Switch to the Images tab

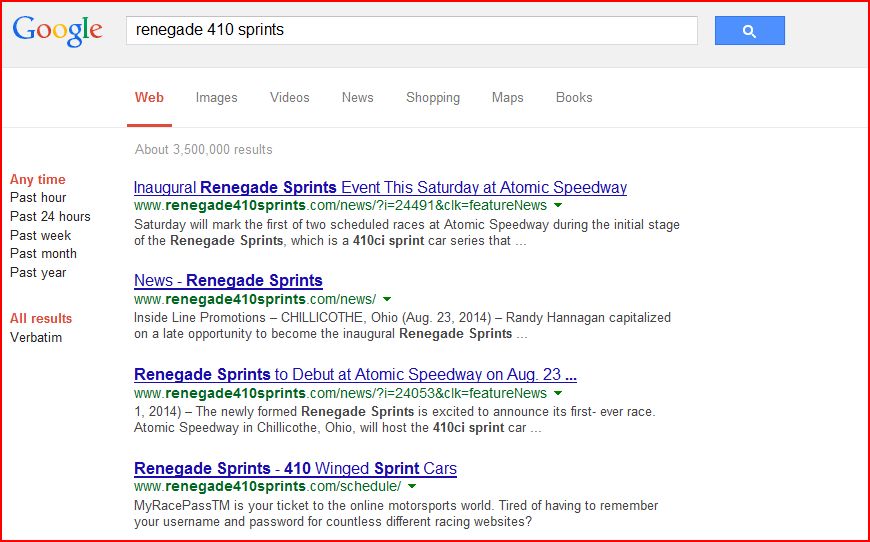click(216, 98)
